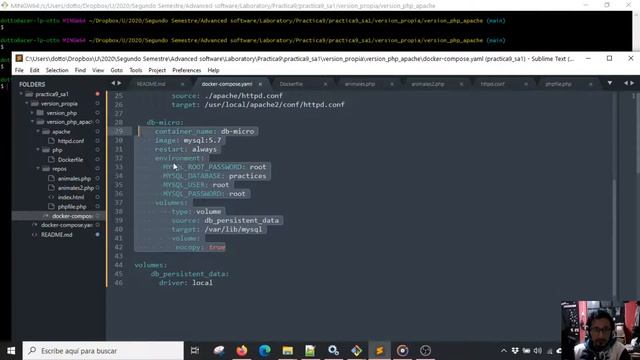Open index.html in the sidebar
Screen dimensions: 640x360
(x=71, y=197)
